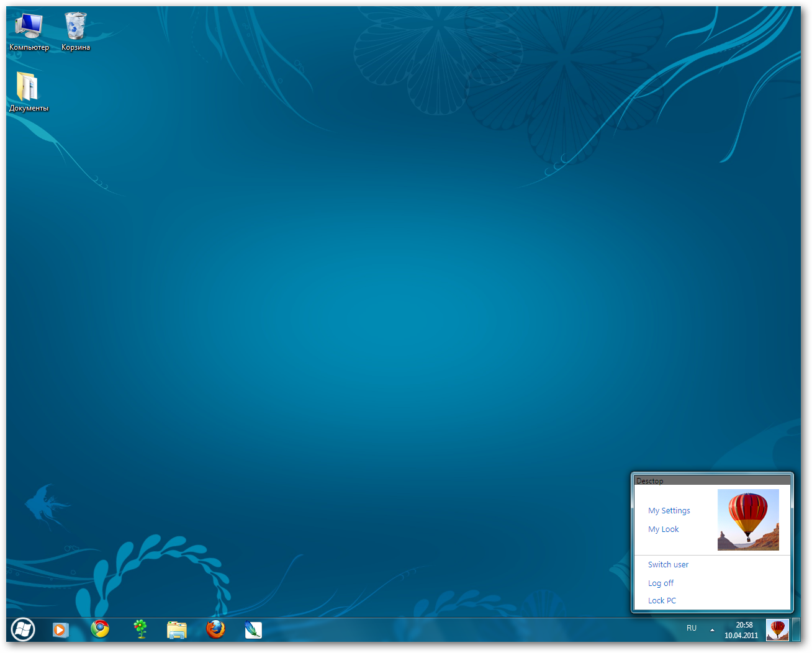Screen dimensions: 812x653
Task: Click the My Look link
Action: point(663,529)
